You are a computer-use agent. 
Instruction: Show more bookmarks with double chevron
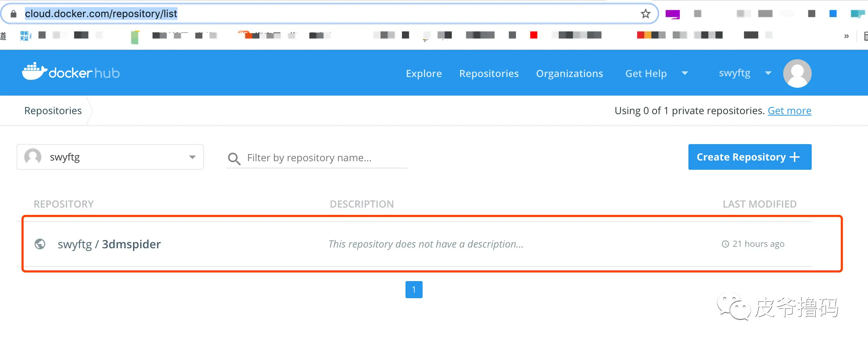[x=846, y=36]
